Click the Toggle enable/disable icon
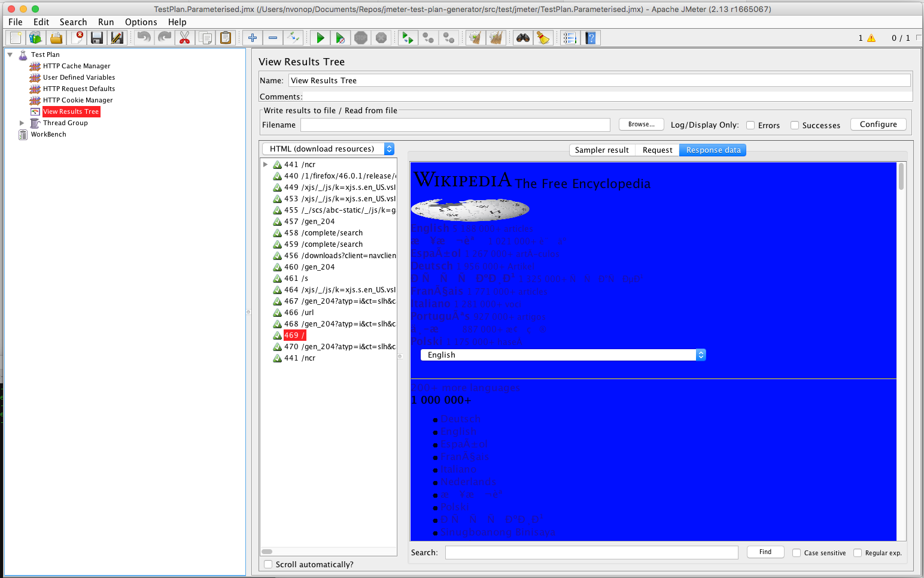 pyautogui.click(x=293, y=38)
